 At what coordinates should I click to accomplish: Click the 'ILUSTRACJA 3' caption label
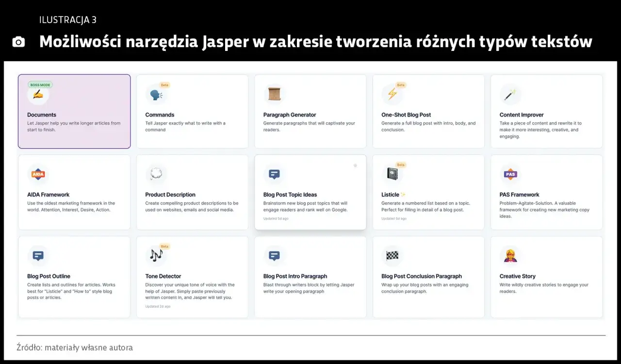coord(67,20)
